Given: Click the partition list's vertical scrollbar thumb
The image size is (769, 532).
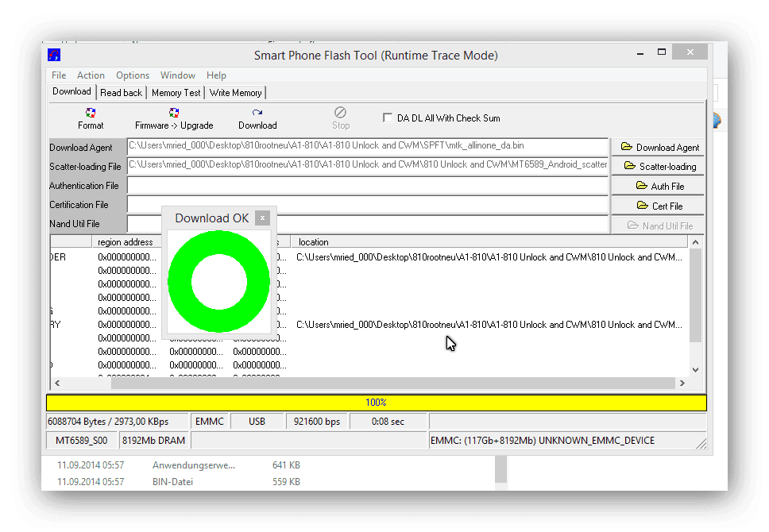Looking at the screenshot, I should [695, 295].
